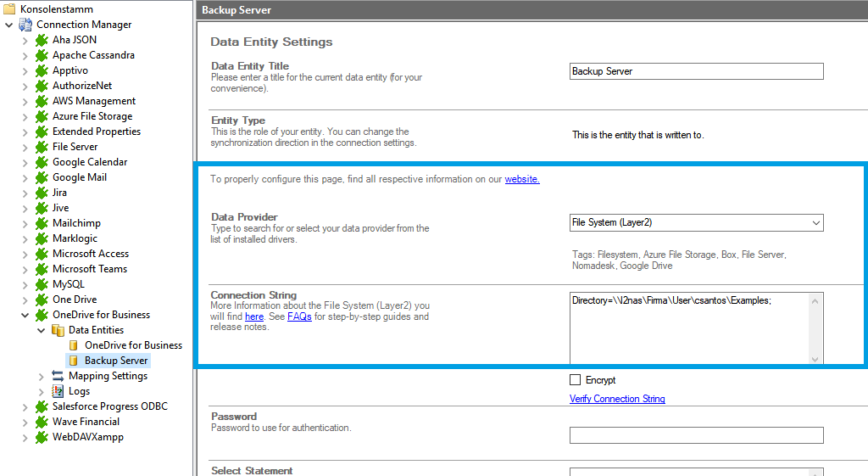The width and height of the screenshot is (868, 476).
Task: Expand the Microsoft Teams connection node
Action: pyautogui.click(x=25, y=269)
